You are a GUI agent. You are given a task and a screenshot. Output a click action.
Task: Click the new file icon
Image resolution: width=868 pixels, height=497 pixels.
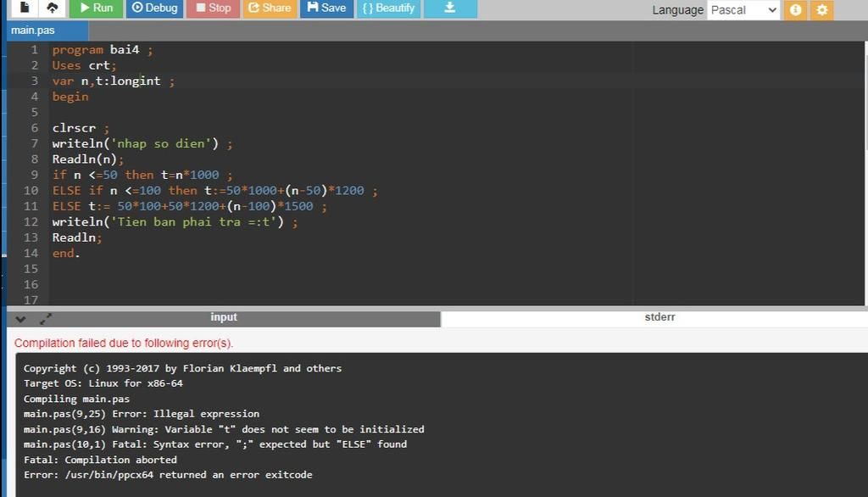click(25, 8)
